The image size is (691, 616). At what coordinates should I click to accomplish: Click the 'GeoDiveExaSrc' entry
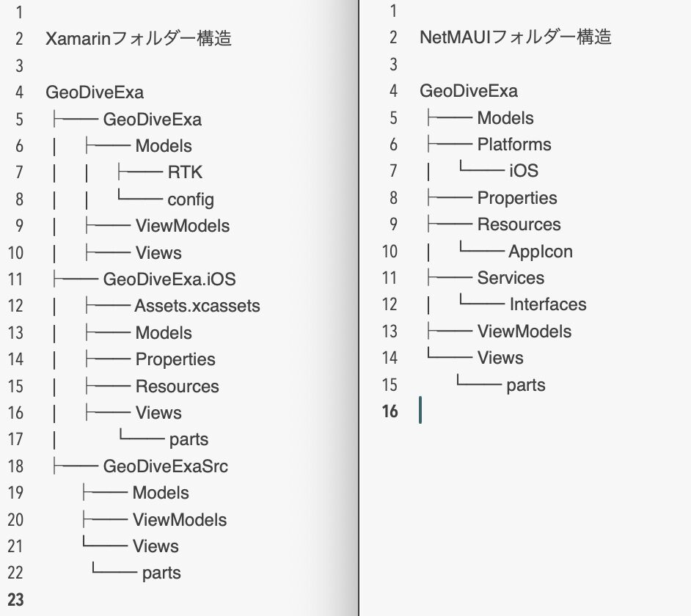(166, 466)
